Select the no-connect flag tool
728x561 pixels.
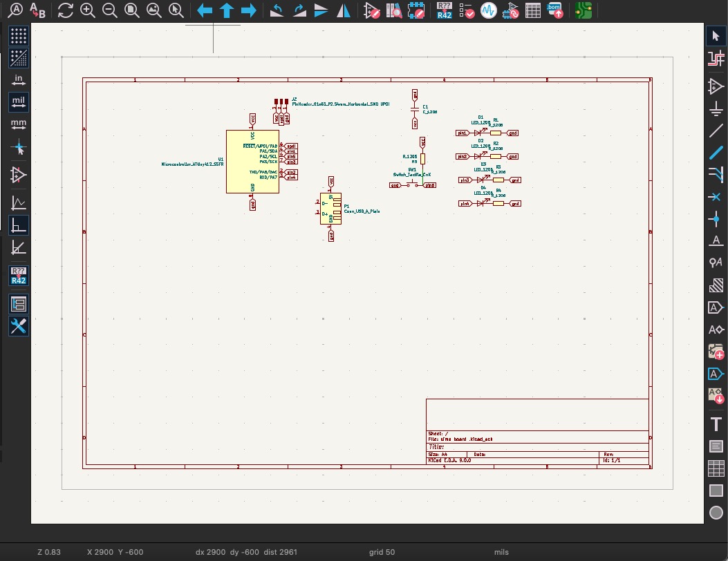click(716, 197)
